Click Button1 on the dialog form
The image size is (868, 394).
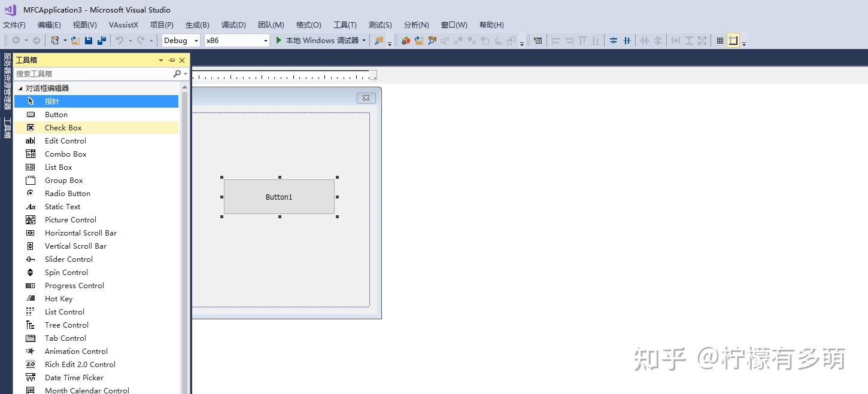pos(279,197)
